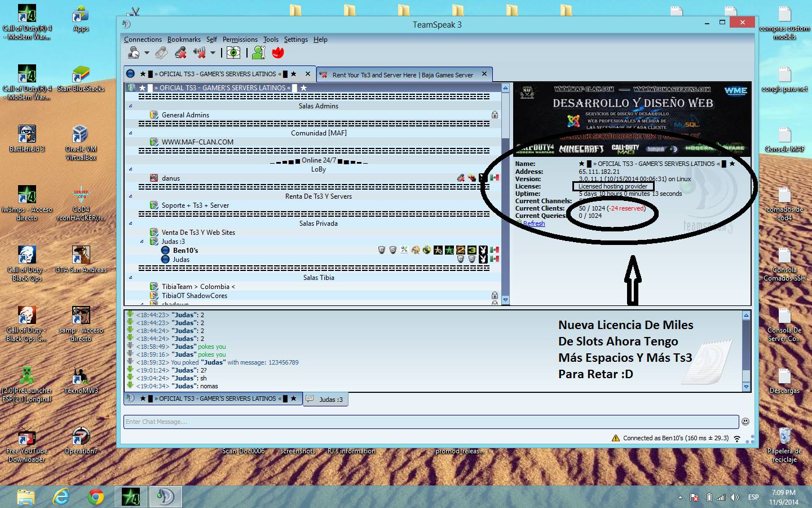Collapse the Judas :3 channel

142,242
